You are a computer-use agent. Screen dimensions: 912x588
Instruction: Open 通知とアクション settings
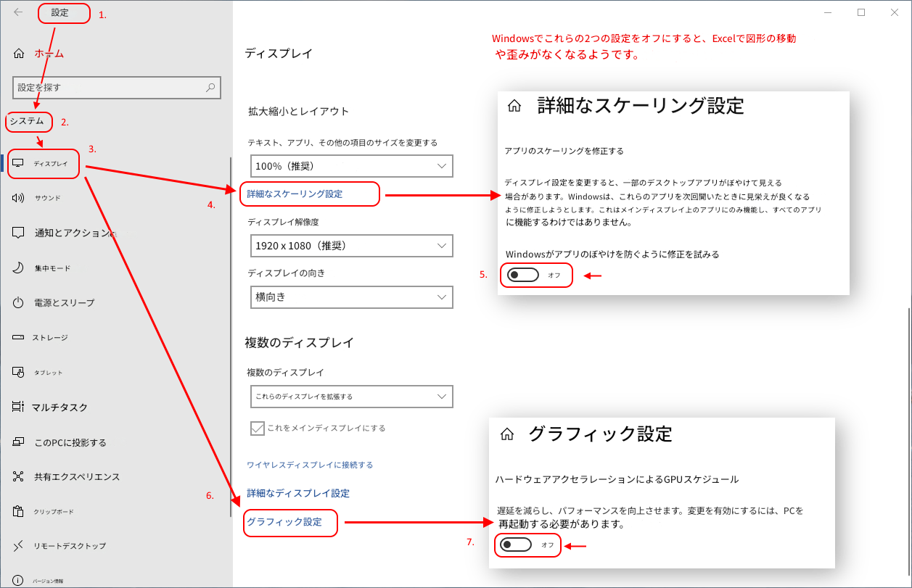click(68, 232)
